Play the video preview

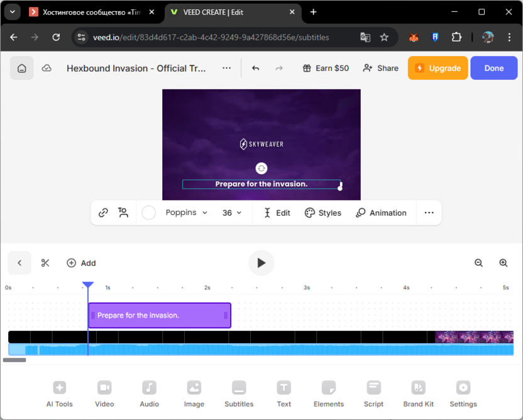coord(261,263)
